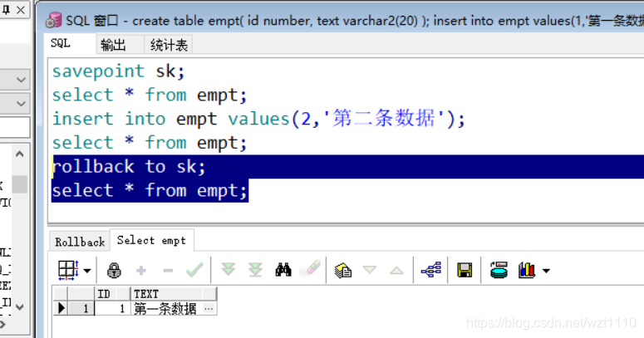The image size is (644, 338).
Task: Click the ellipsis button in TEXT cell
Action: coord(209,308)
